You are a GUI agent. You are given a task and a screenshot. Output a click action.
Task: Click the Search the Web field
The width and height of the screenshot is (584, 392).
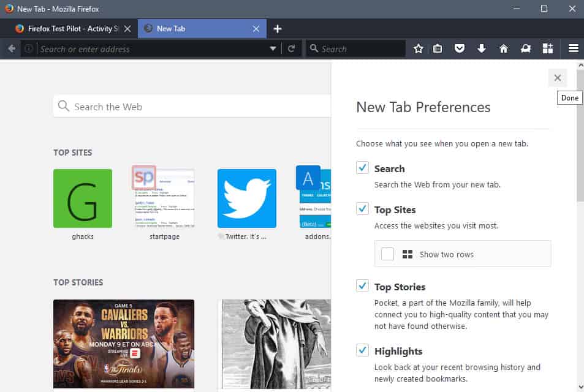pos(192,107)
